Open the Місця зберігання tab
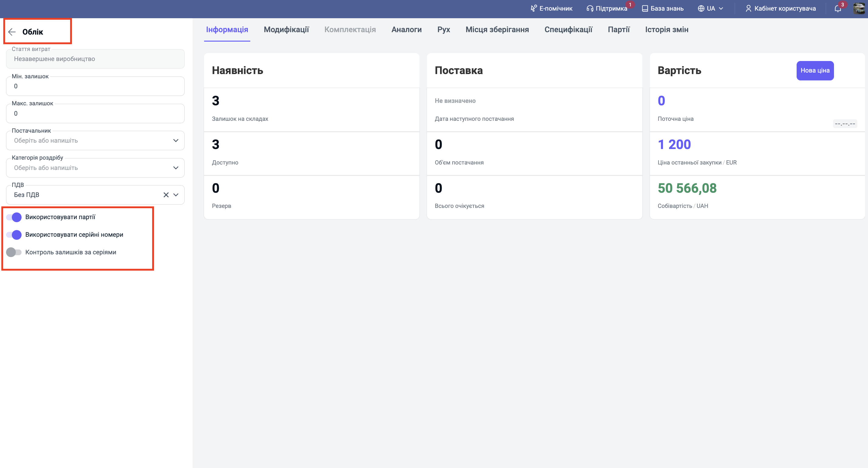Viewport: 868px width, 468px height. [x=497, y=30]
